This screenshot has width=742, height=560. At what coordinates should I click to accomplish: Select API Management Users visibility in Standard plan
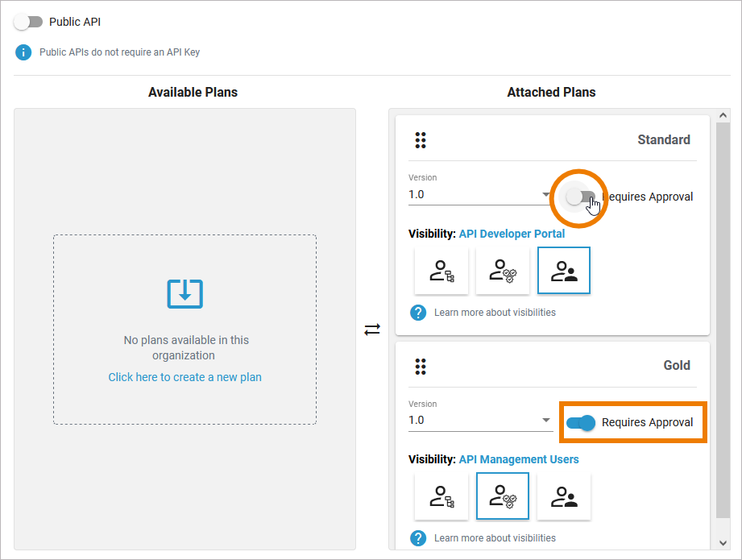[x=502, y=272]
